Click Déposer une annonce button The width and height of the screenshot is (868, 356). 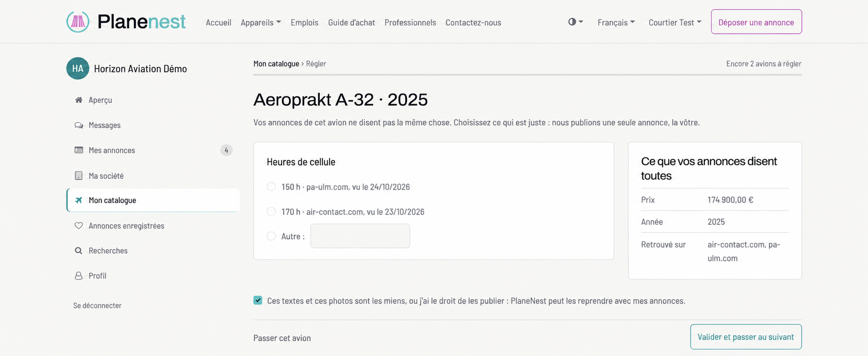click(756, 22)
